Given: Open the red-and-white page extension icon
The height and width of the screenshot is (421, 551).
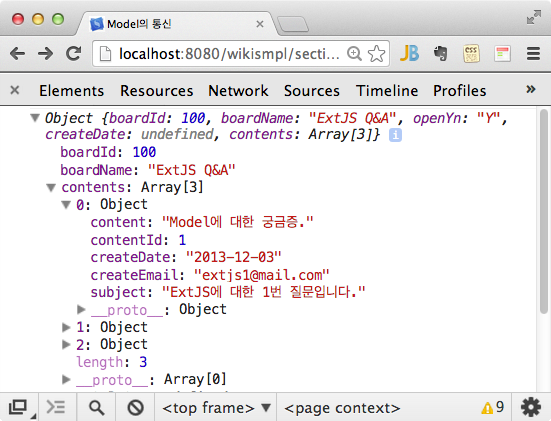Looking at the screenshot, I should tap(502, 54).
